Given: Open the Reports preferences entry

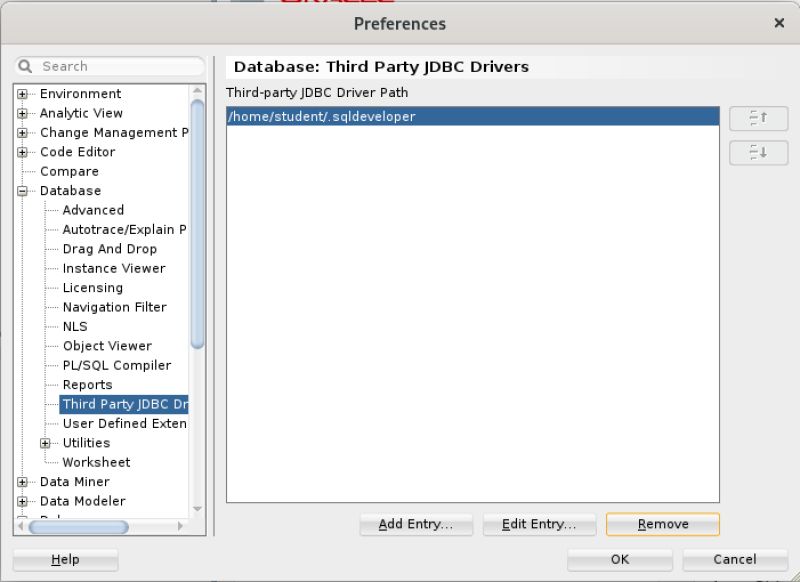Looking at the screenshot, I should [x=88, y=384].
